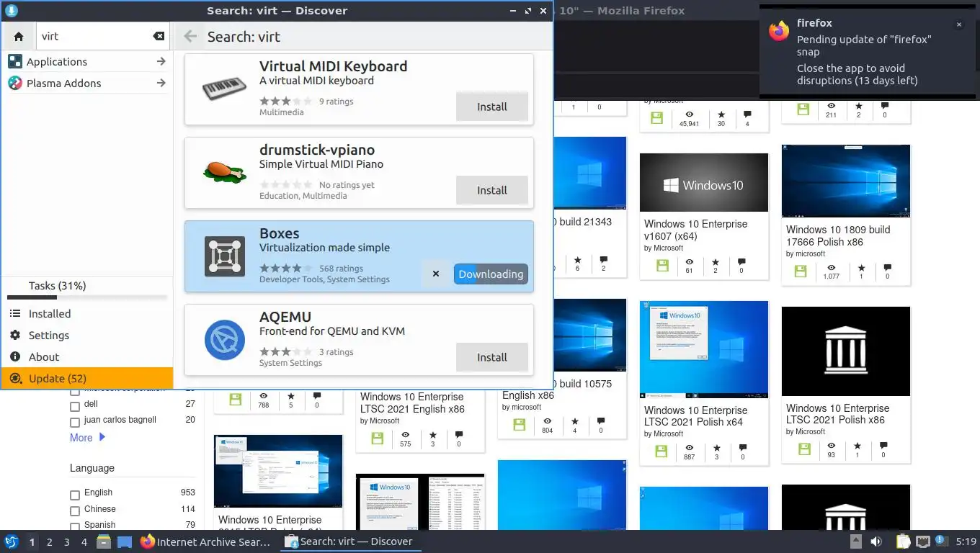This screenshot has width=980, height=553.
Task: Open the Boxes app icon
Action: point(226,256)
